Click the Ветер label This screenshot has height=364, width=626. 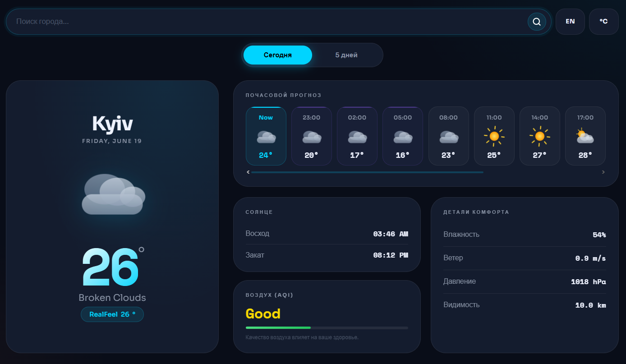pyautogui.click(x=453, y=258)
